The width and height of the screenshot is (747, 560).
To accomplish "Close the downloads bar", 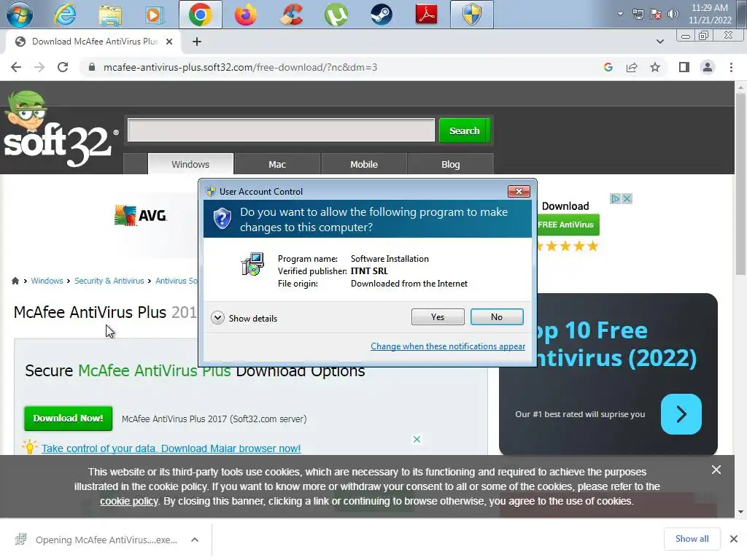I will click(734, 539).
